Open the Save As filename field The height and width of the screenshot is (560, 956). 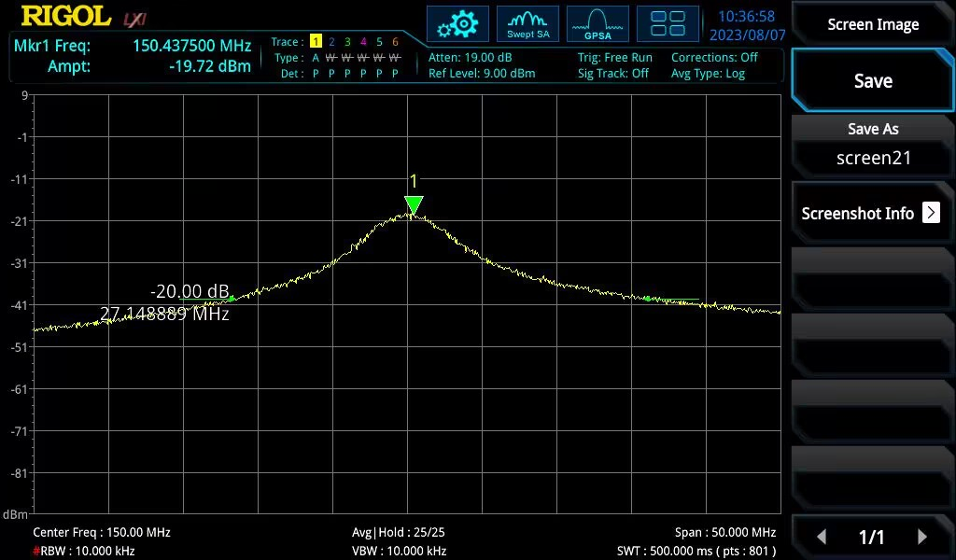[873, 157]
